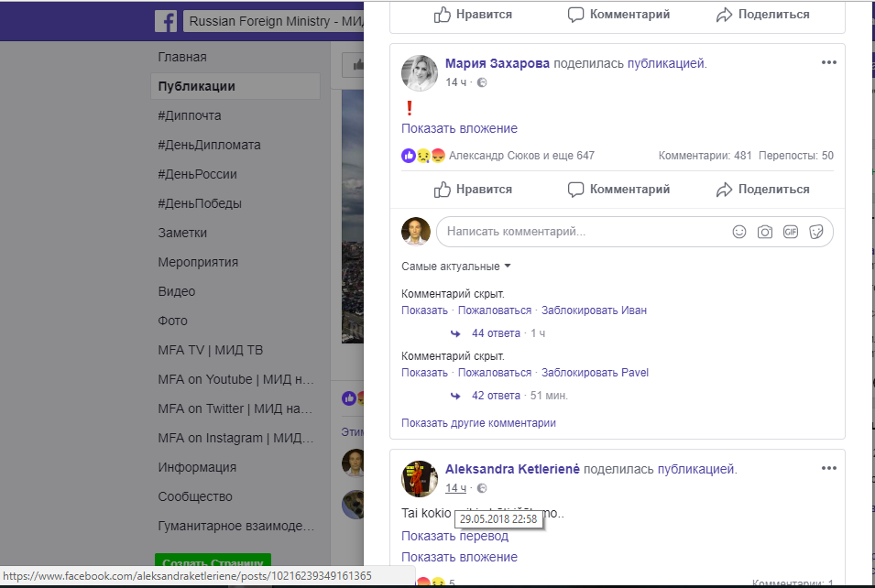Click Заблокировать Pavel link
875x588 pixels.
pos(595,373)
